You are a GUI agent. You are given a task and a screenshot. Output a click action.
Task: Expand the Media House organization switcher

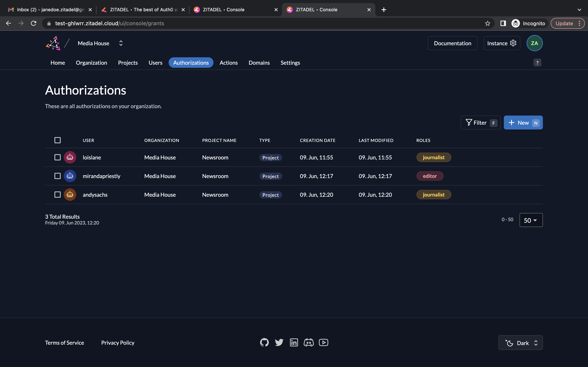[121, 43]
